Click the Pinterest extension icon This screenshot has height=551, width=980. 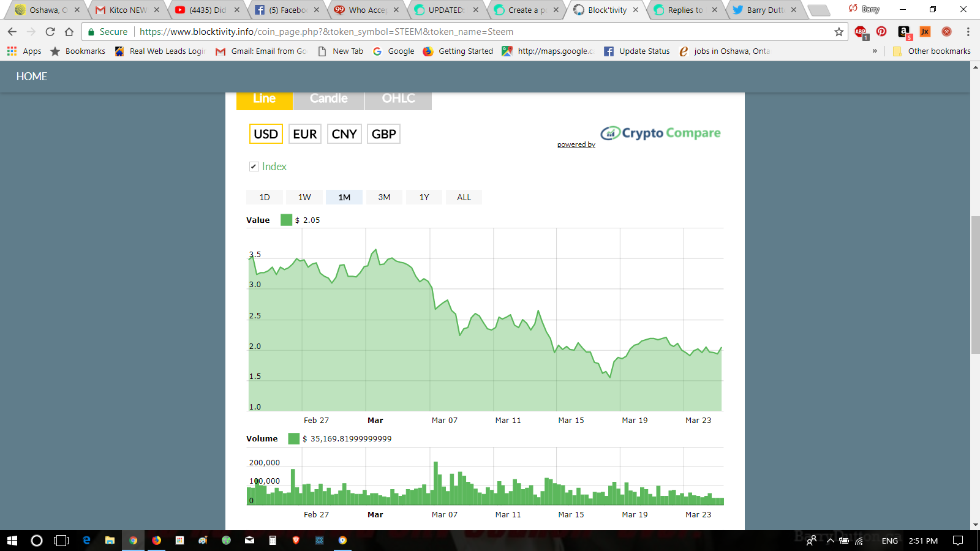point(881,32)
